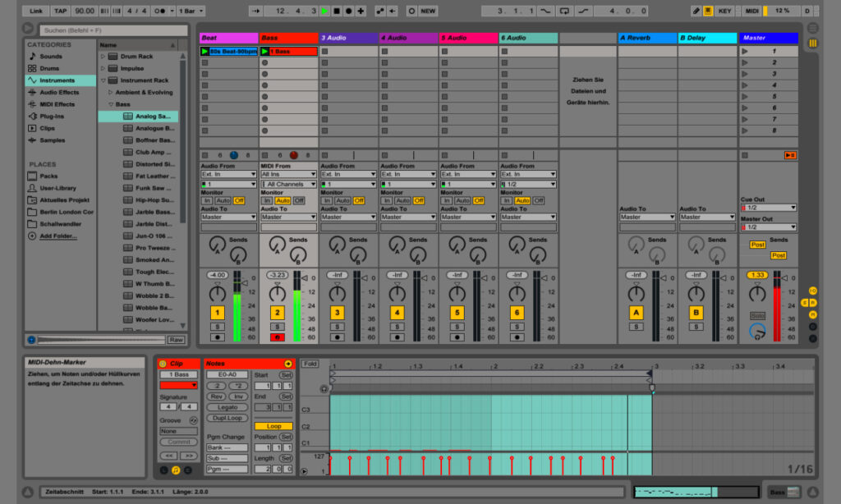Click the Beat track title header
Screen dimensions: 841x504
(x=228, y=38)
